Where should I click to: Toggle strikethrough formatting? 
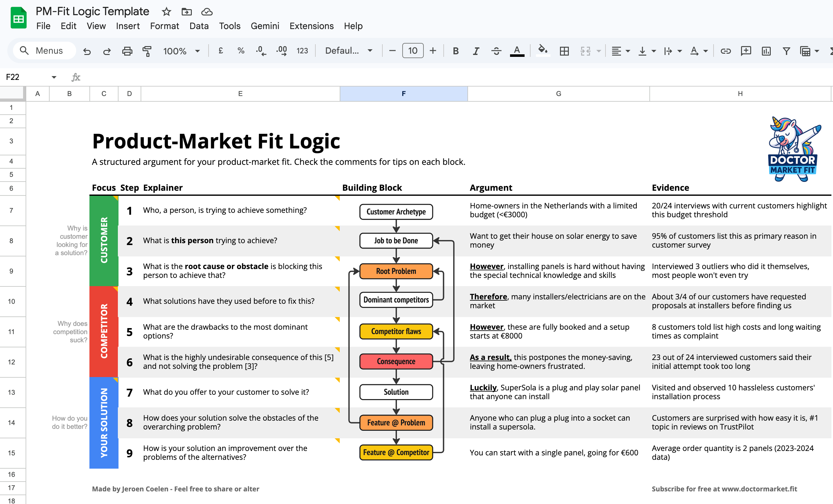tap(496, 51)
